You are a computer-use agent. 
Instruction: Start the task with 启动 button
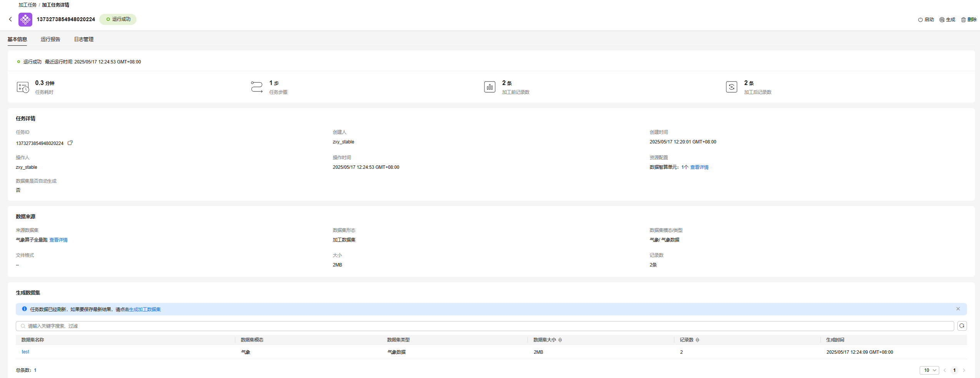point(926,20)
